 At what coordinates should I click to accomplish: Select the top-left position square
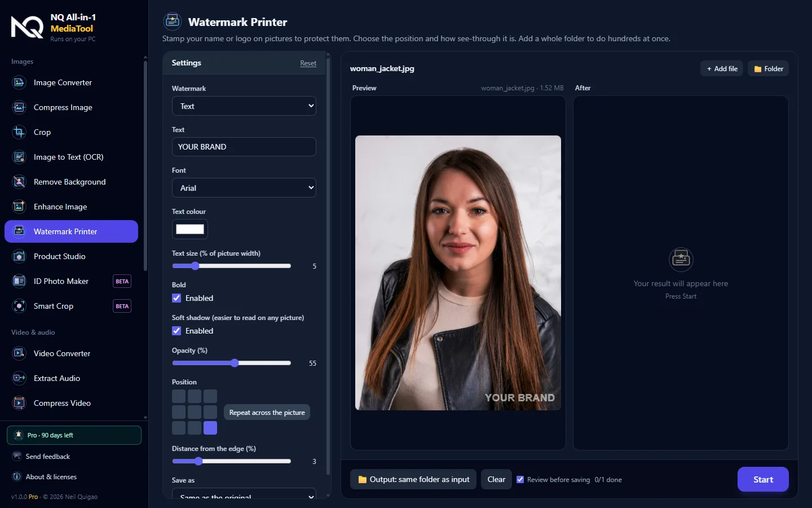[x=179, y=396]
